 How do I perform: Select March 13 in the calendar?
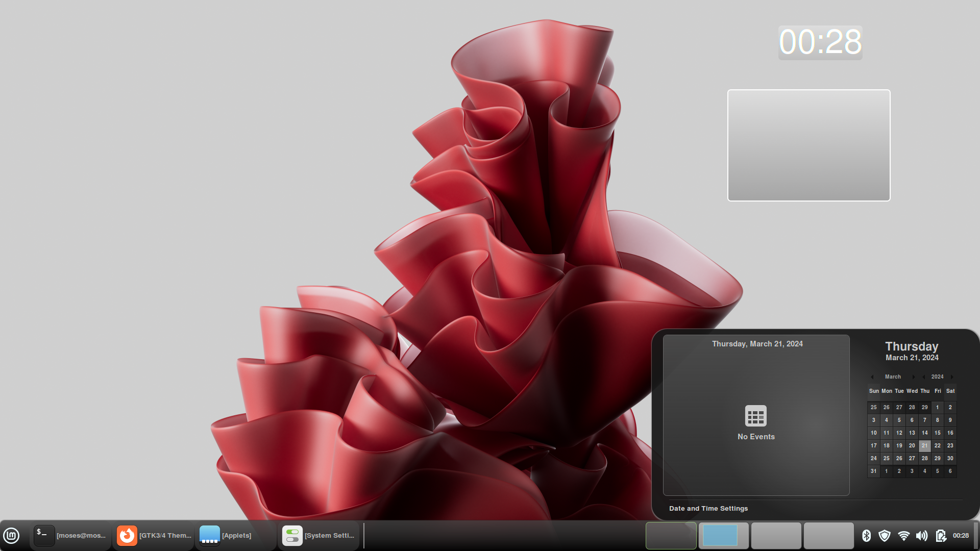pos(912,433)
